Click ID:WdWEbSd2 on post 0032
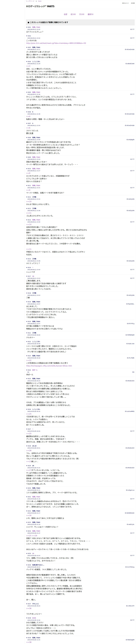Screen dimensions: 138x644 click(130, 513)
